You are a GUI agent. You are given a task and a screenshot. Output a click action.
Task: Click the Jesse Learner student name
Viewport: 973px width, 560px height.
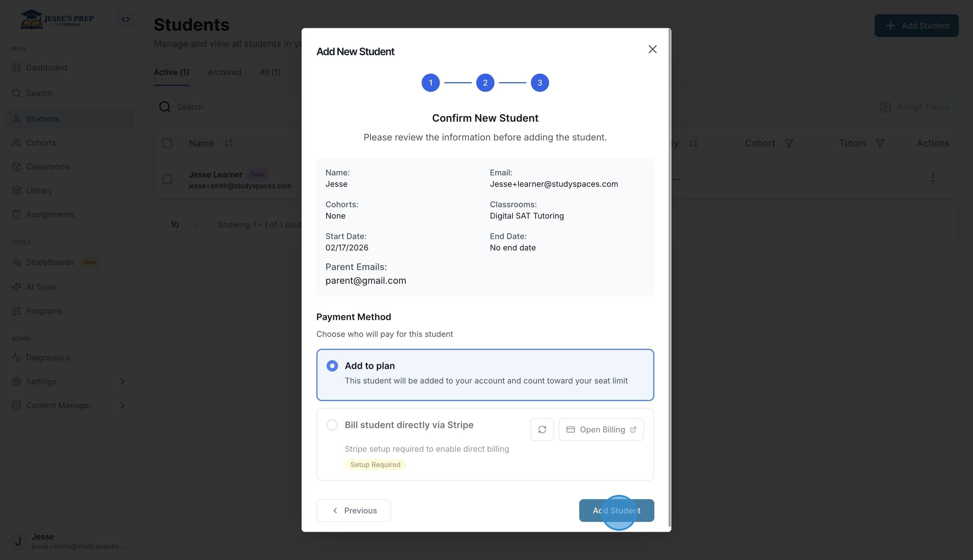(216, 175)
